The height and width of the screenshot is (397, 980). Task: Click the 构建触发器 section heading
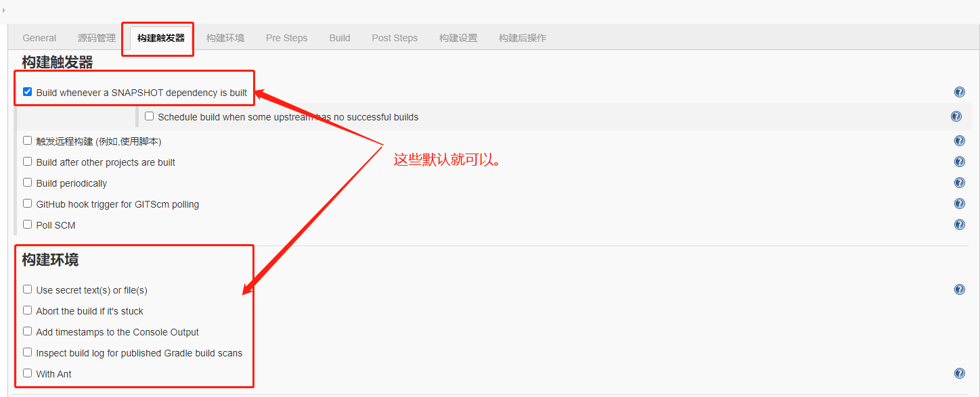[x=58, y=62]
